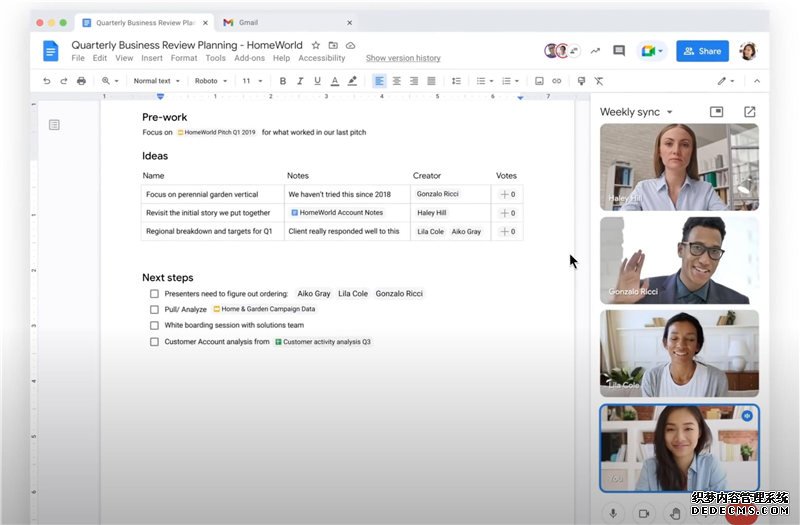Open the Google Meet dropdown button
The height and width of the screenshot is (525, 800).
click(x=652, y=51)
